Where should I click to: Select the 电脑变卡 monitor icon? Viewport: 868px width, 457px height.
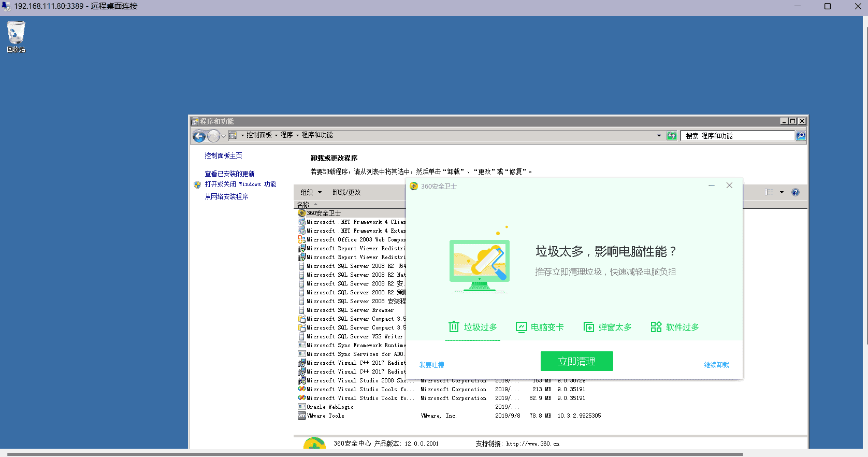click(x=521, y=327)
